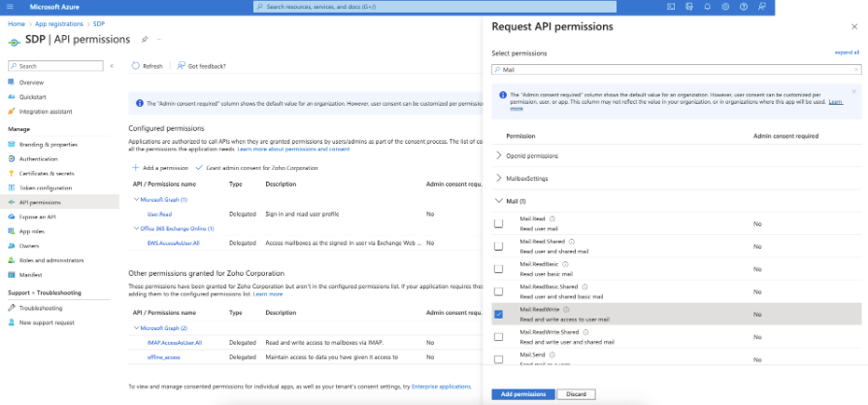Expand the MailboxSettings permissions group
868x405 pixels.
[499, 178]
